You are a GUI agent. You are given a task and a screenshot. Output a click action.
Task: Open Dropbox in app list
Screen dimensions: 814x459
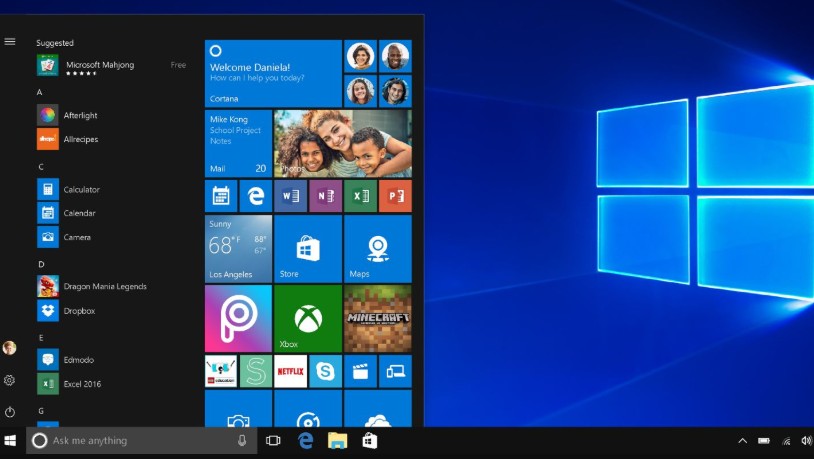point(66,311)
